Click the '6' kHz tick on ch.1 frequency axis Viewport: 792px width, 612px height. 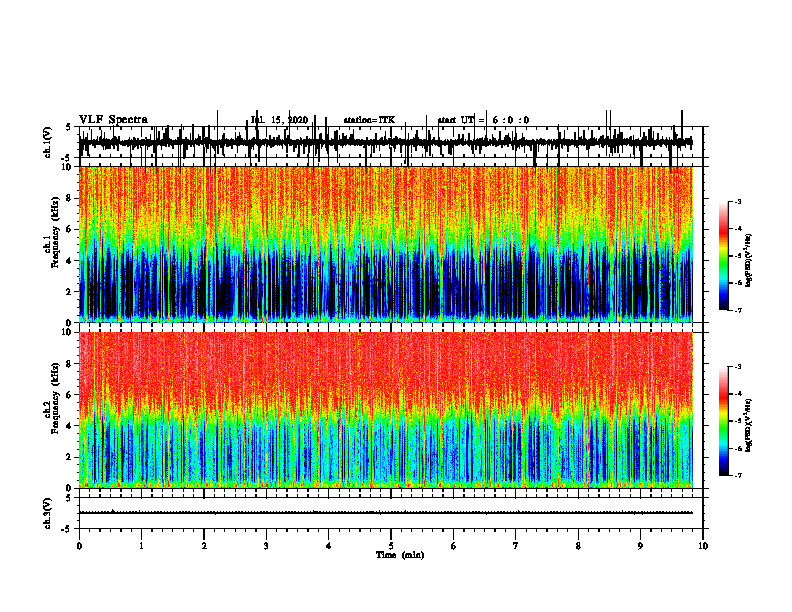click(x=70, y=230)
